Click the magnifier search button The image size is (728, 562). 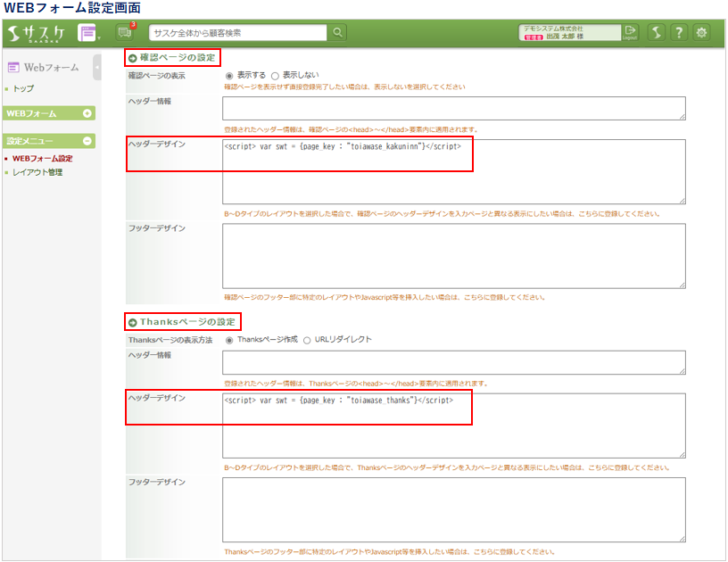tap(337, 32)
